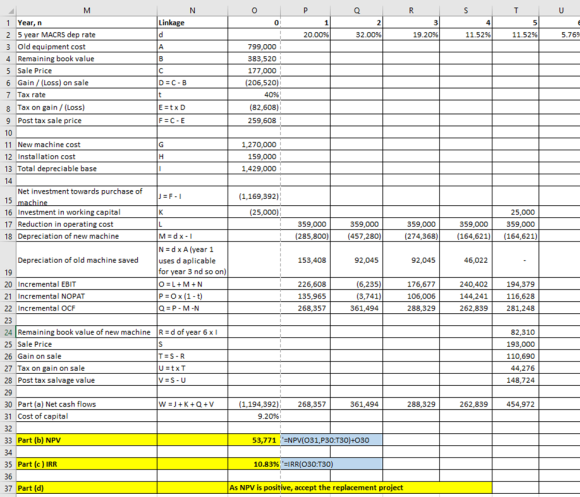This screenshot has width=580, height=497.
Task: Click the 'J = F - I' linkage cell
Action: pyautogui.click(x=192, y=196)
